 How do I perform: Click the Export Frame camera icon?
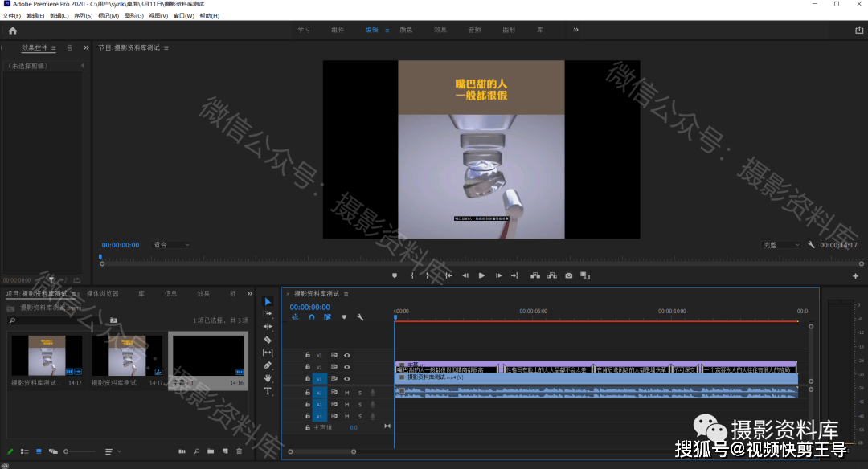[x=568, y=275]
